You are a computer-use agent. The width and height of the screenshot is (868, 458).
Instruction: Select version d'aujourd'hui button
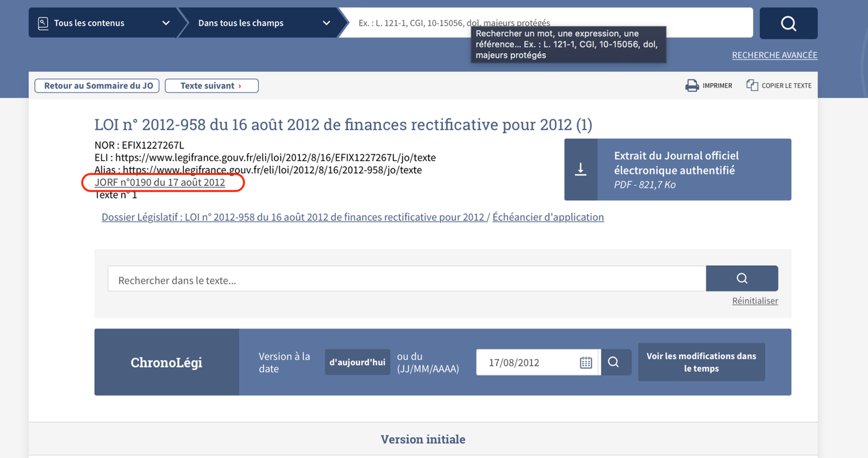pos(357,362)
